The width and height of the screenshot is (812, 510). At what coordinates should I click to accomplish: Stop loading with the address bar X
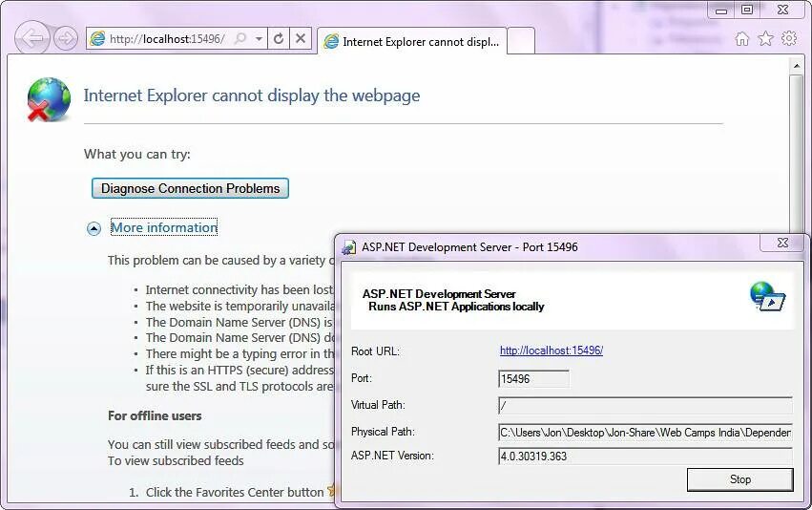pos(301,38)
